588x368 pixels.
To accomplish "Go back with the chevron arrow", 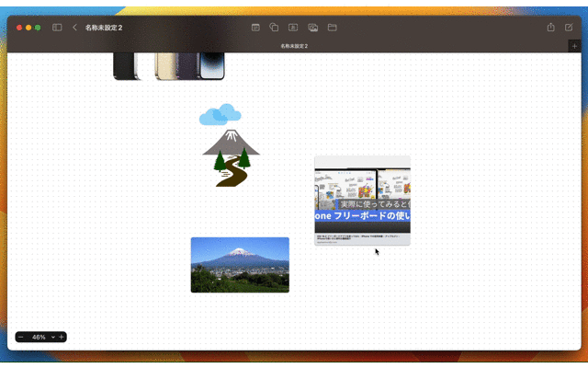I will point(74,28).
